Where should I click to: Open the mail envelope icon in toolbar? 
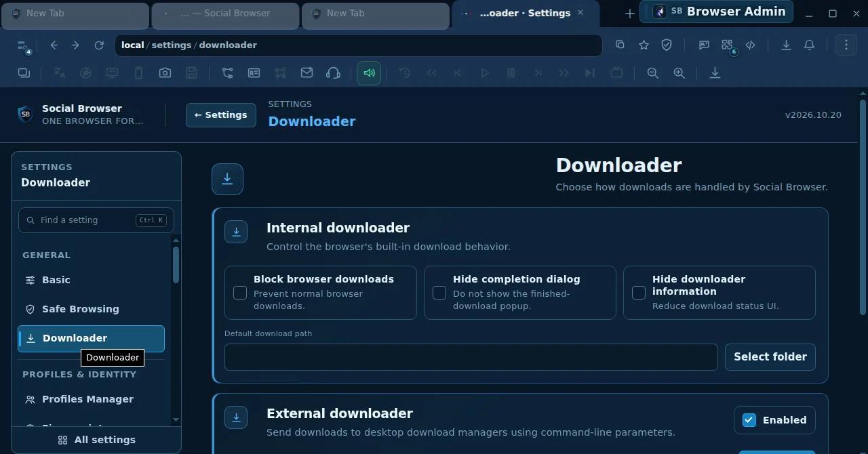[307, 73]
